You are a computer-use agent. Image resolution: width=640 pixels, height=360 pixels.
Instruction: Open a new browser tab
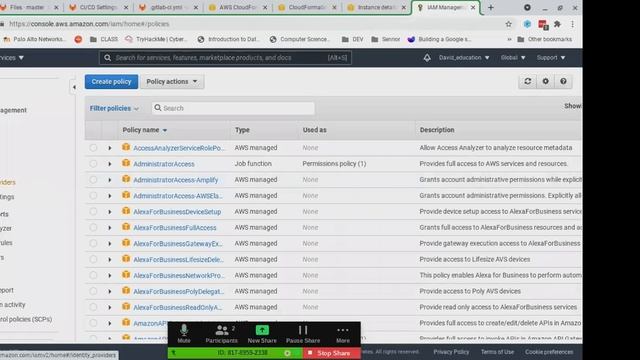tap(491, 7)
